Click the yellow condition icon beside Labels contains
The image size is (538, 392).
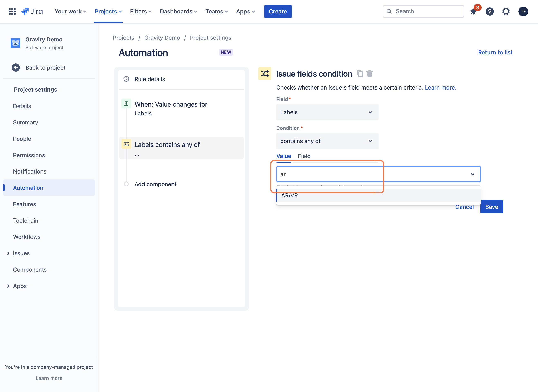(x=126, y=144)
